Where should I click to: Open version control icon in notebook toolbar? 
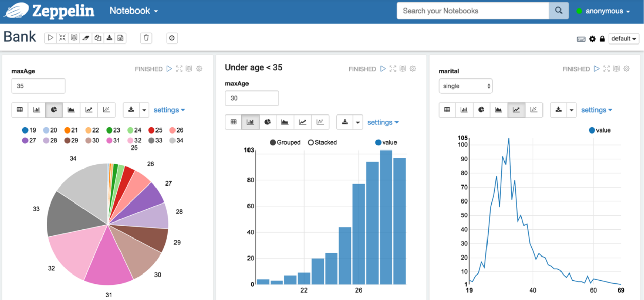pos(120,38)
